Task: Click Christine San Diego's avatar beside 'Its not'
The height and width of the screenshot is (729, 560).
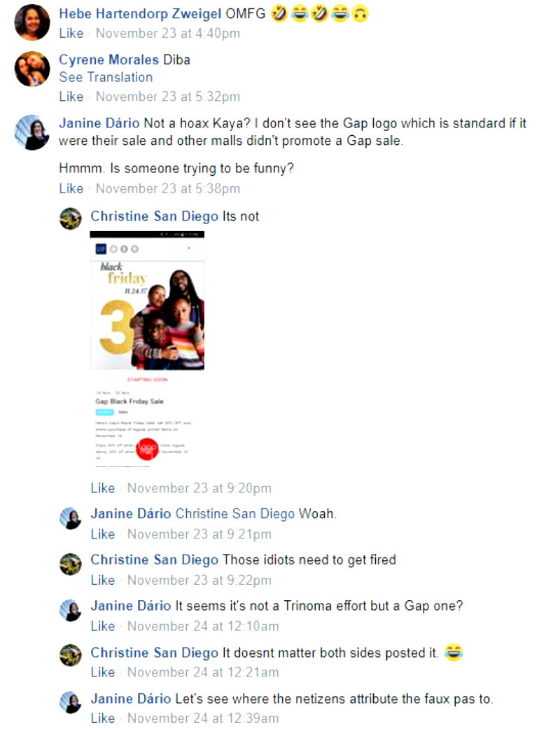Action: click(x=71, y=218)
